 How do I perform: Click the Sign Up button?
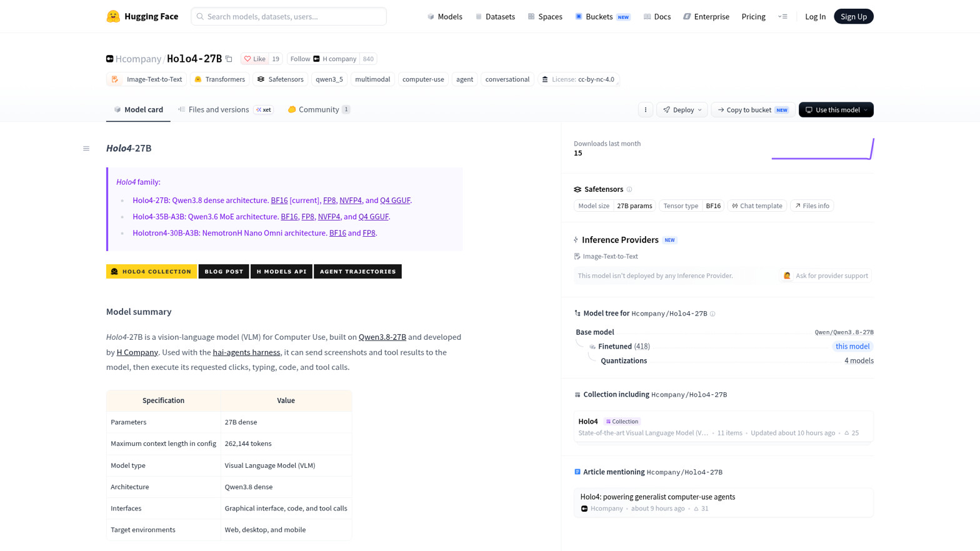pos(853,16)
